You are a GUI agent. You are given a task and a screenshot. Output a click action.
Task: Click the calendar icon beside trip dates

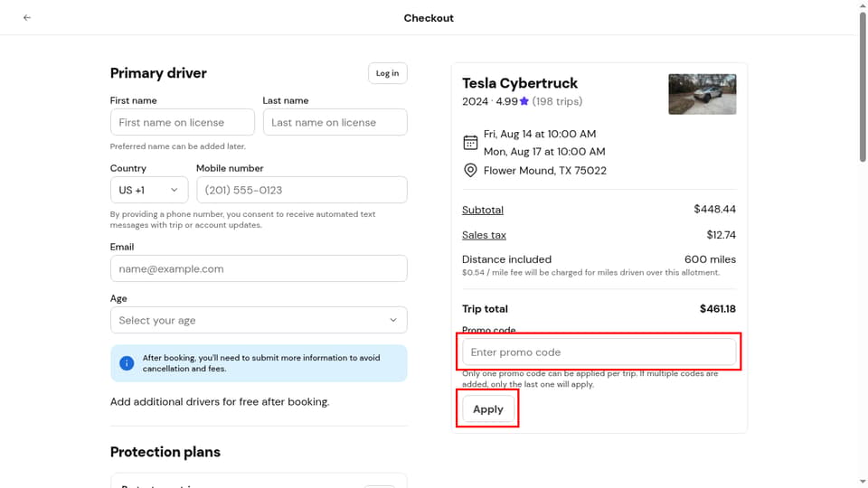[x=470, y=143]
